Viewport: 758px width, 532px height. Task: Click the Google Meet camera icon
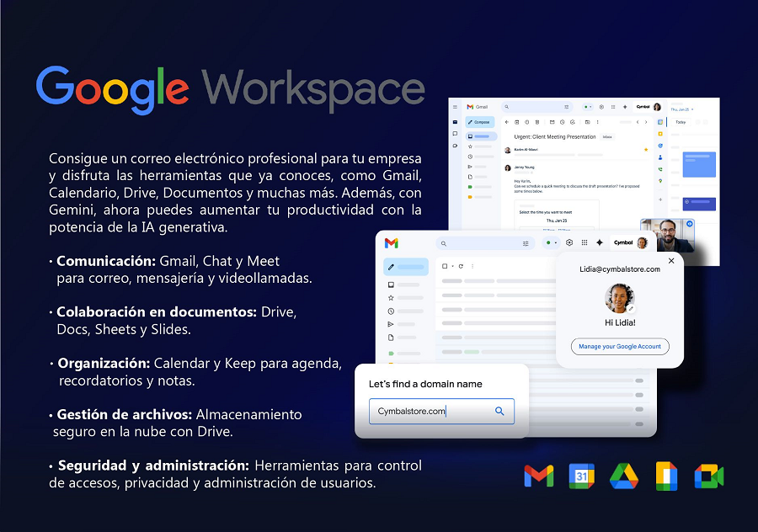pos(709,476)
